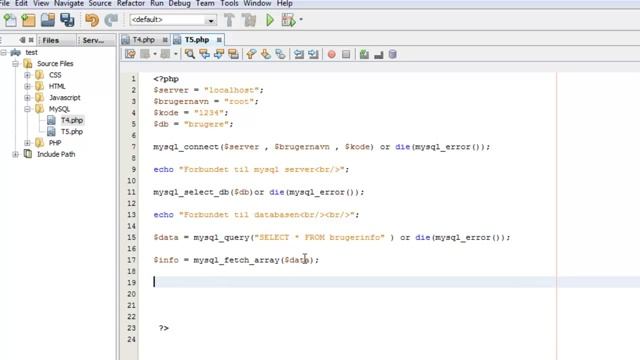Image resolution: width=640 pixels, height=360 pixels.
Task: Click the Open Project toolbar icon
Action: [x=48, y=20]
